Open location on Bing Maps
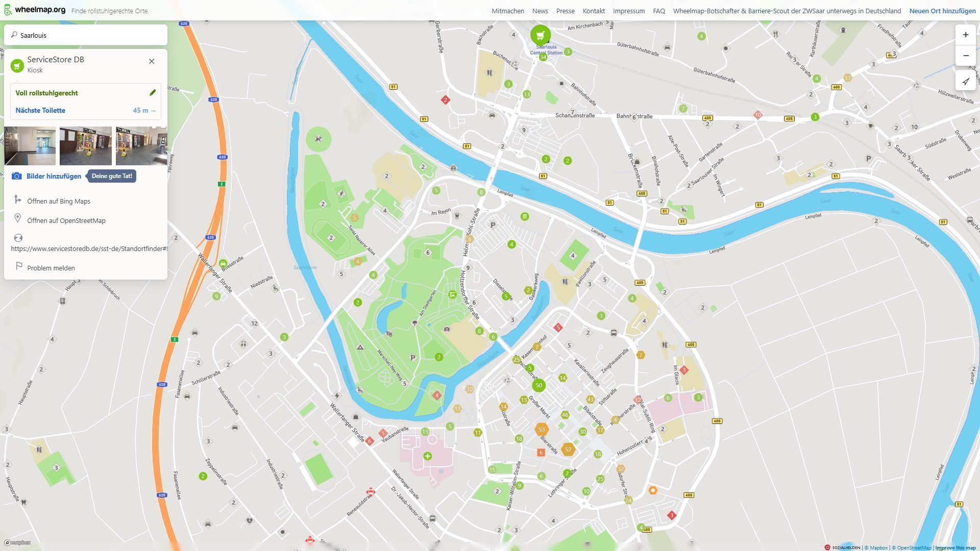The width and height of the screenshot is (980, 551). click(x=58, y=201)
